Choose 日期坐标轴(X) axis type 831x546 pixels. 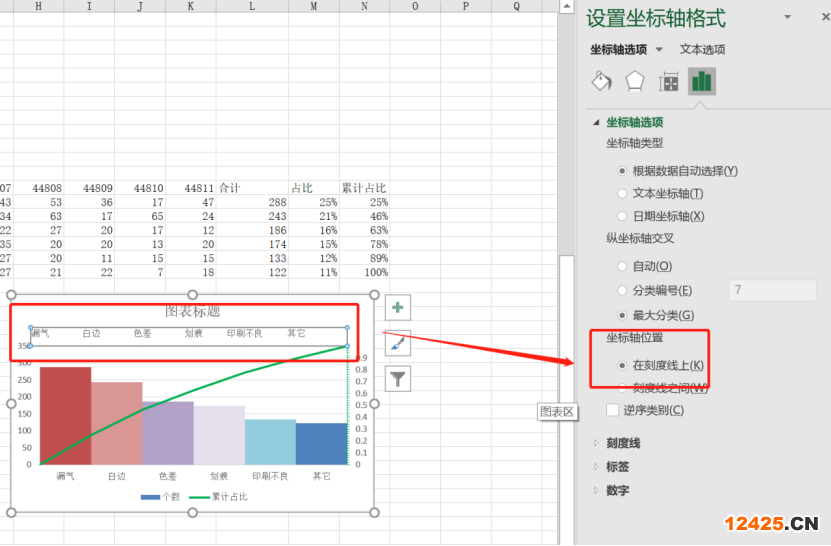click(x=624, y=216)
